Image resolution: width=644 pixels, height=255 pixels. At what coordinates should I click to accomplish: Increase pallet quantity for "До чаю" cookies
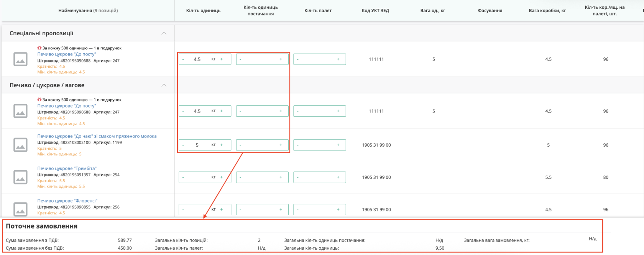click(x=338, y=145)
